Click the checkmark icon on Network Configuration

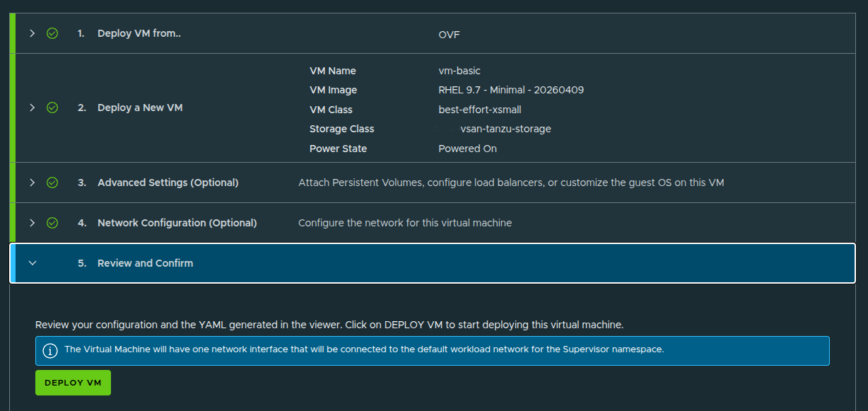click(52, 222)
